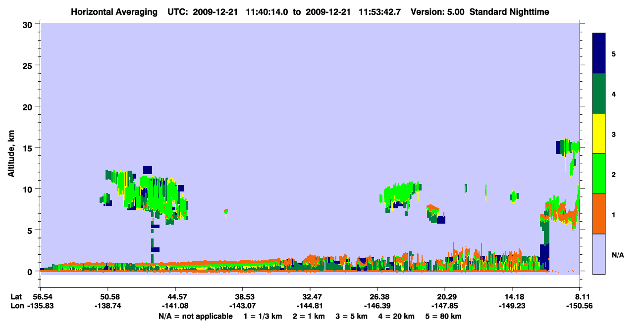Click the longitude value -149.23
This screenshot has width=644, height=330.
pyautogui.click(x=512, y=306)
